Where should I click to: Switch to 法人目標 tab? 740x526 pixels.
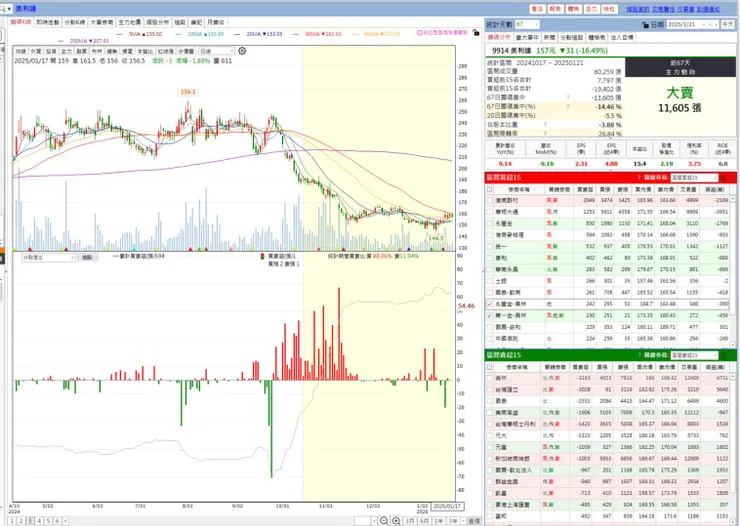pyautogui.click(x=622, y=37)
